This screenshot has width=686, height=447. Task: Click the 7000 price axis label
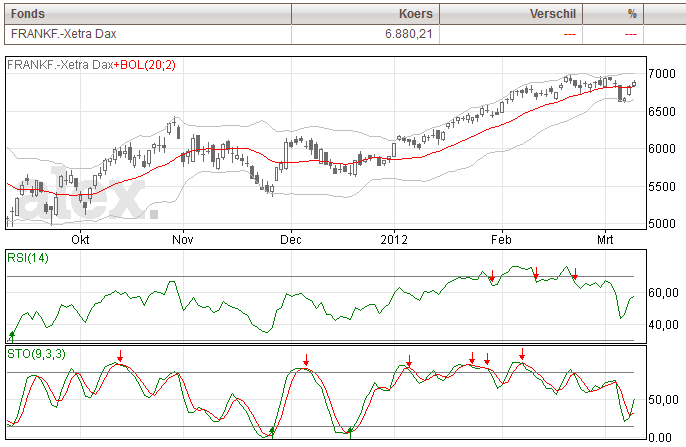pos(662,74)
